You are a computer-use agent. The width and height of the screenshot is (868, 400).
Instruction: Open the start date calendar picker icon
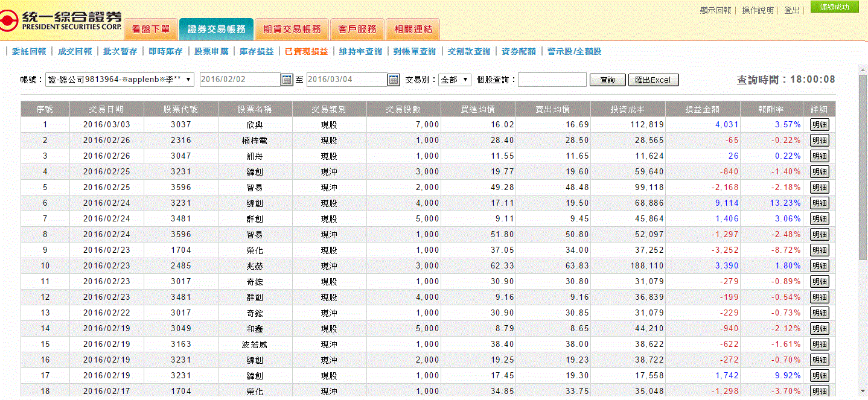coord(287,80)
